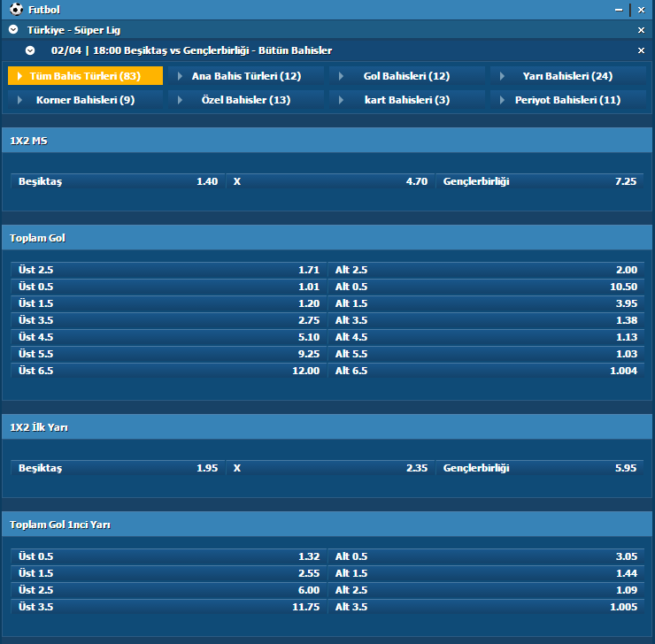The image size is (655, 644).
Task: Switch to Gol Bahisleri (12) tab
Action: [407, 76]
